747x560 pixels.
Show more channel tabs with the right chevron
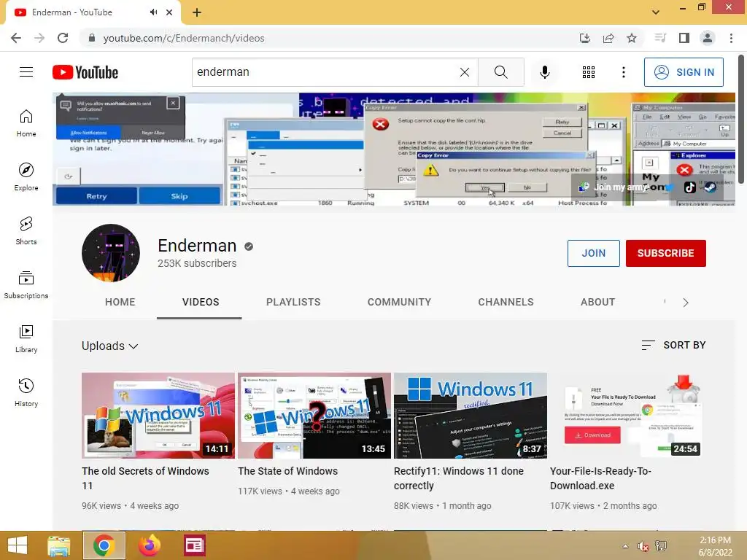coord(686,303)
